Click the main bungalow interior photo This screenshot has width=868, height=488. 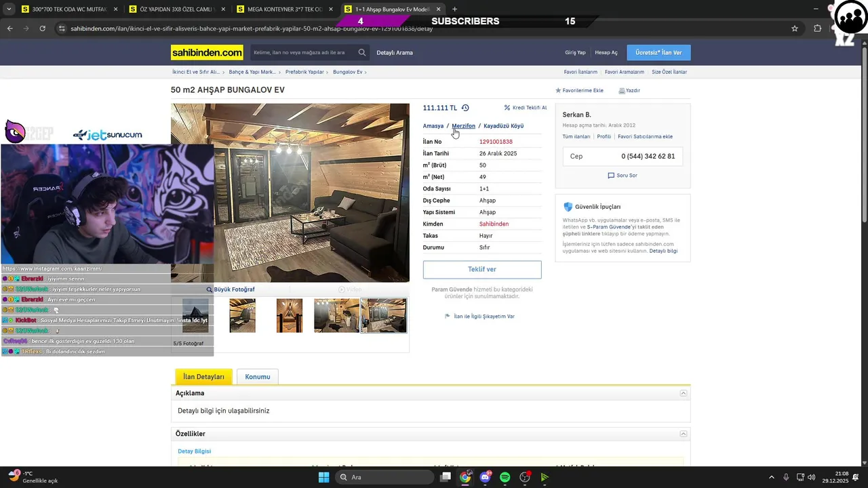point(290,192)
